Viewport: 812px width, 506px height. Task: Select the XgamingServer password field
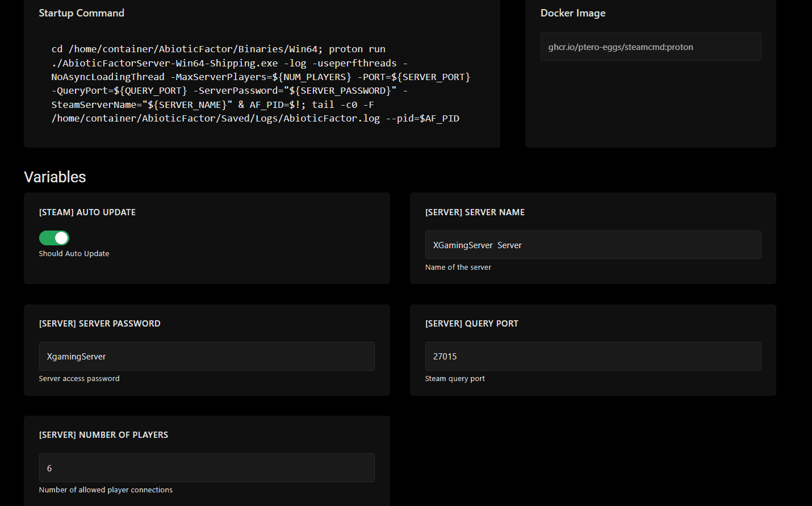coord(206,356)
